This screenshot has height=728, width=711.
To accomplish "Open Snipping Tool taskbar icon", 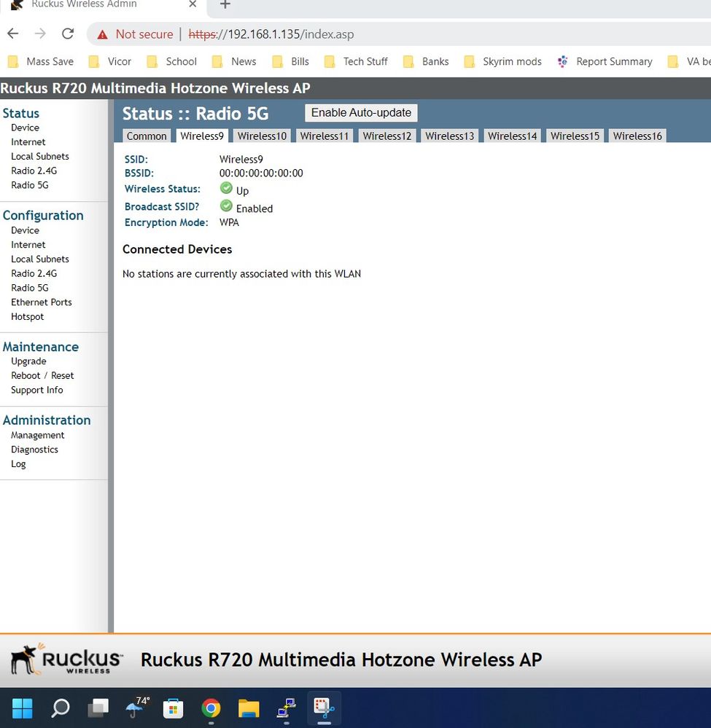I will click(x=323, y=708).
